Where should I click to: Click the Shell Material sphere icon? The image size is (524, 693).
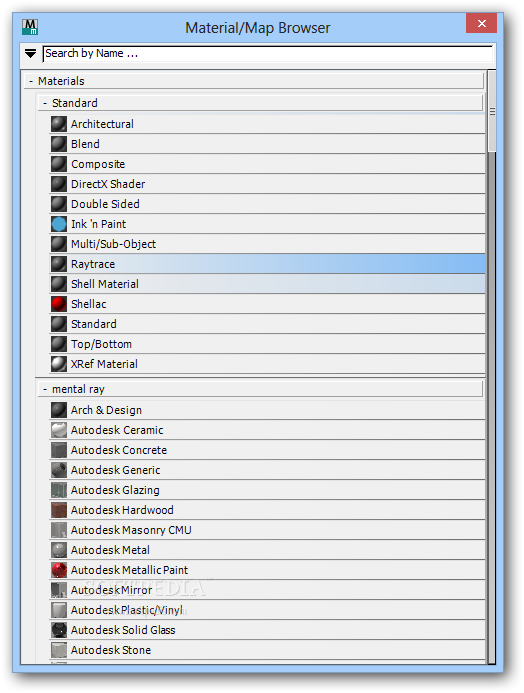59,284
